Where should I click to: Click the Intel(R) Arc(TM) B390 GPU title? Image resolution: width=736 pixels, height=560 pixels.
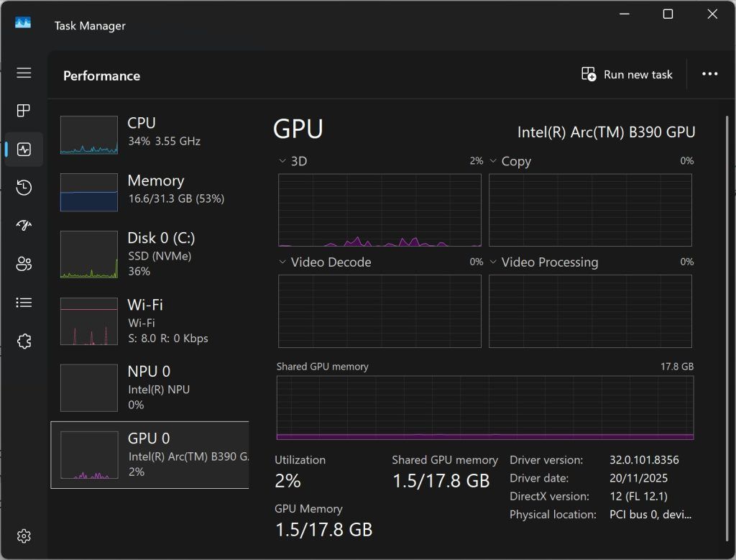(x=606, y=132)
